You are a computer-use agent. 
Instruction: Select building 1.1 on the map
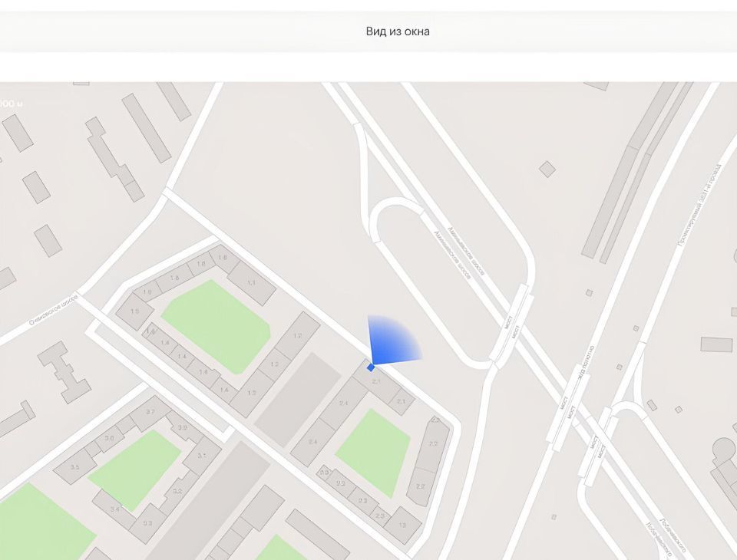(x=251, y=283)
